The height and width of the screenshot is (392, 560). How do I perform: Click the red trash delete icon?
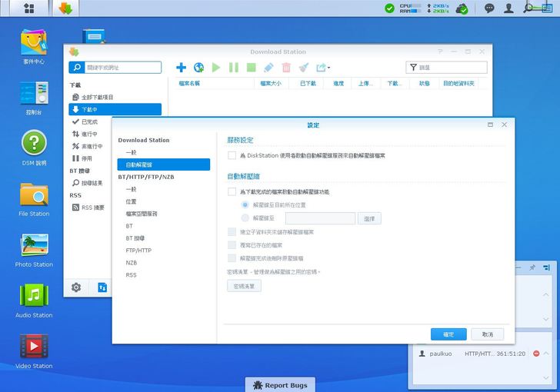click(286, 68)
